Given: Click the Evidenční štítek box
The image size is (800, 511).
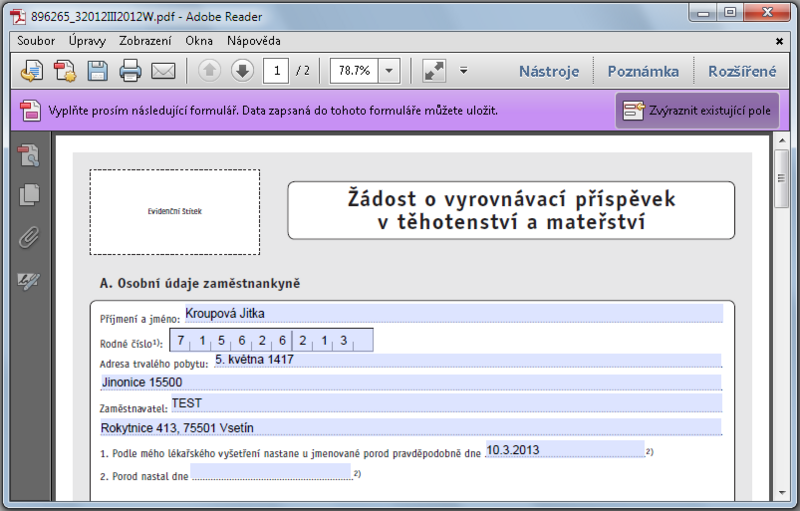Looking at the screenshot, I should 175,212.
